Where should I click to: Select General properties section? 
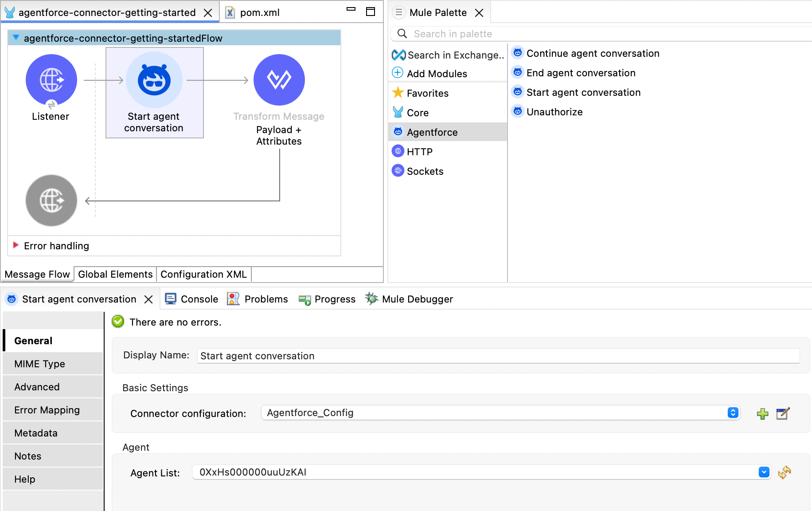point(53,341)
